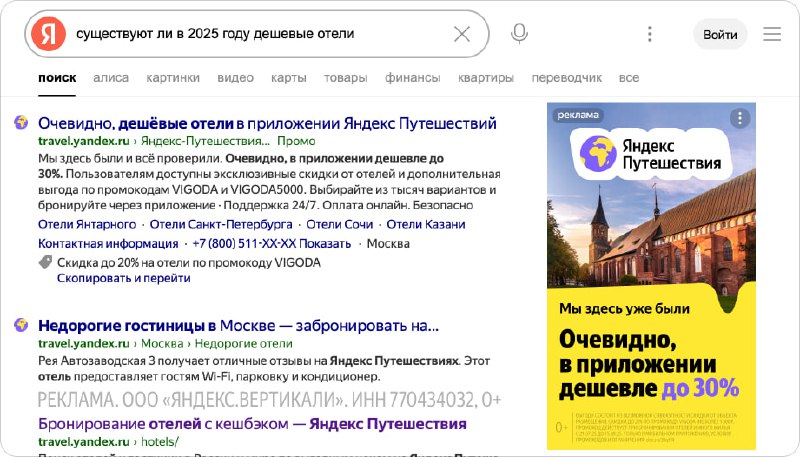
Task: Open the three-dot options menu near Войти
Action: [x=649, y=34]
